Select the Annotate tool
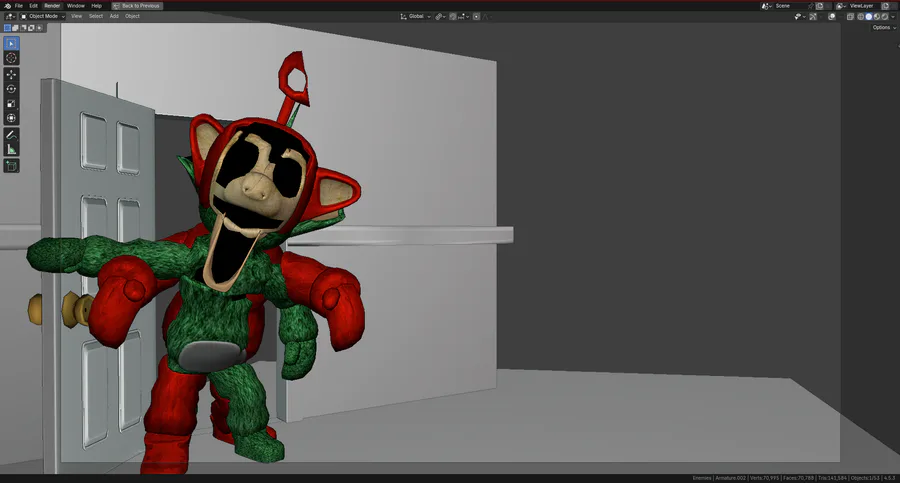 [x=11, y=135]
